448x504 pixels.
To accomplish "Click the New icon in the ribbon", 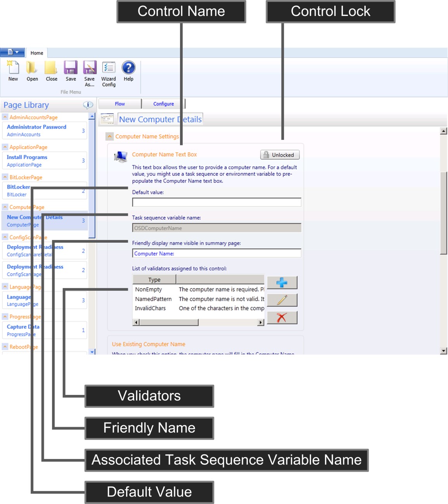I will (13, 70).
